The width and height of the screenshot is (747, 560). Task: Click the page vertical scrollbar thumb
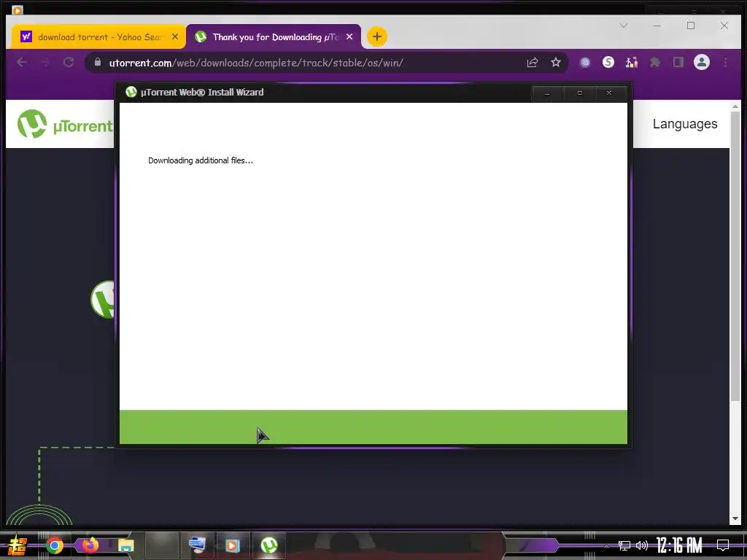pos(735,256)
